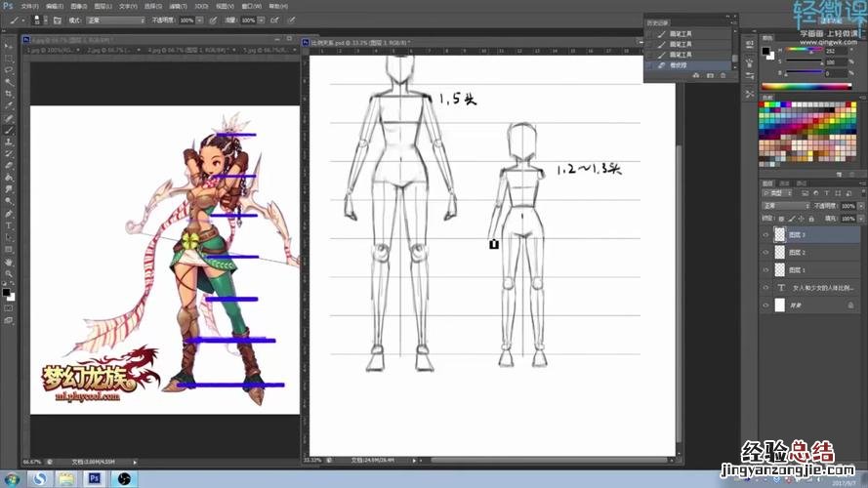868x488 pixels.
Task: Click the foreground color swatch in toolbox
Action: point(6,291)
